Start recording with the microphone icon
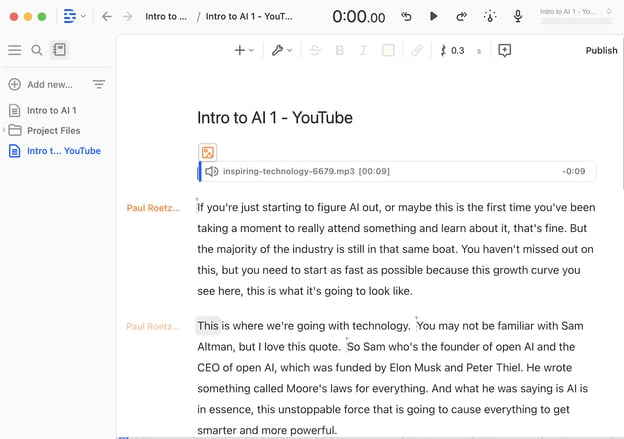This screenshot has width=624, height=439. coord(518,16)
